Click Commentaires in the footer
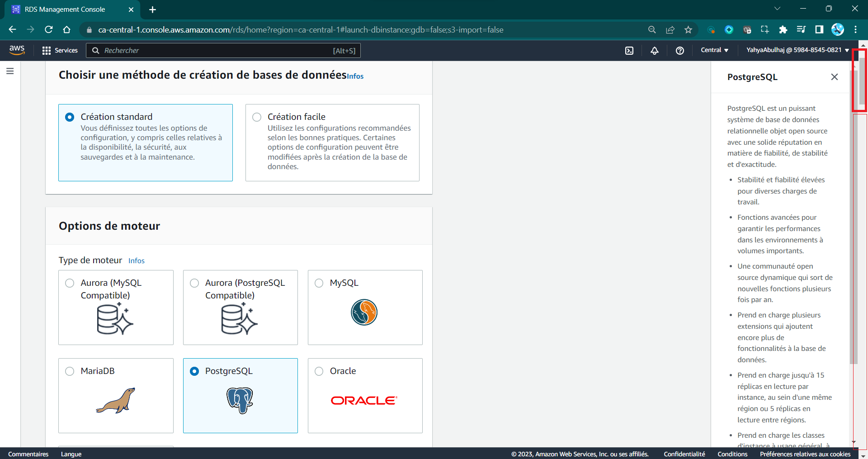 point(28,454)
